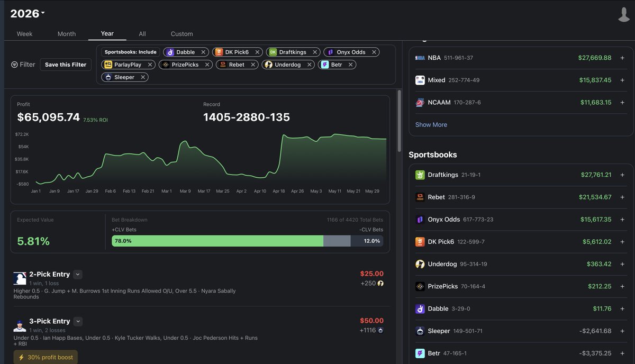Click the Dabble logo in Sportsbooks list

[420, 308]
